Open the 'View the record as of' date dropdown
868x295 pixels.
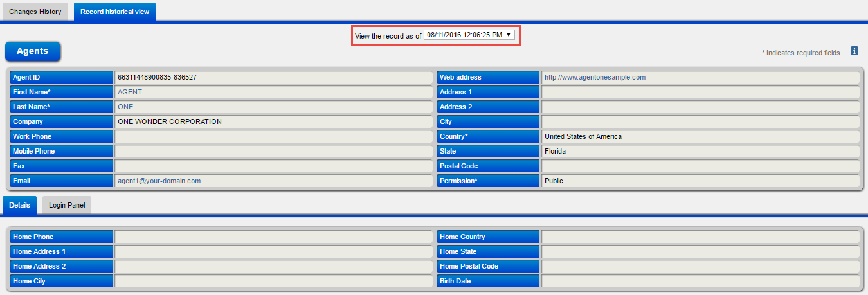click(469, 35)
